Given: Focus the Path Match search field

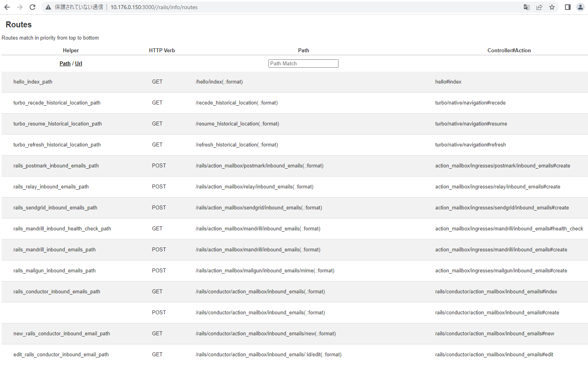Looking at the screenshot, I should 303,63.
